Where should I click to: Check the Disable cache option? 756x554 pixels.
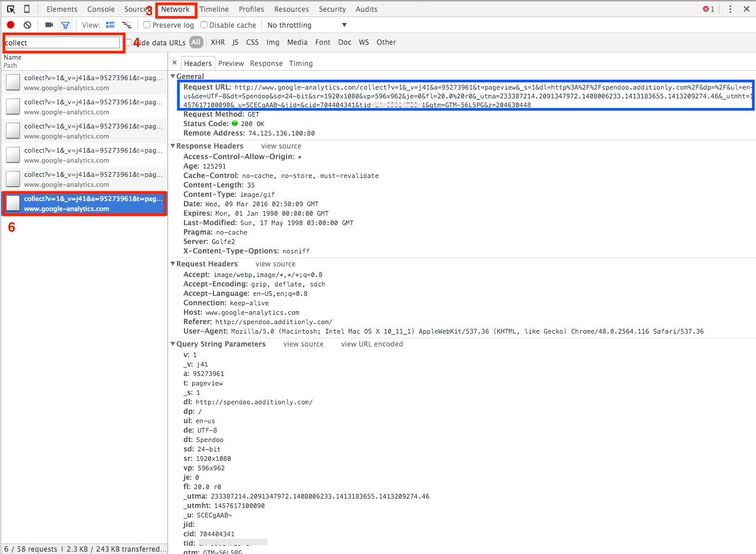point(204,25)
